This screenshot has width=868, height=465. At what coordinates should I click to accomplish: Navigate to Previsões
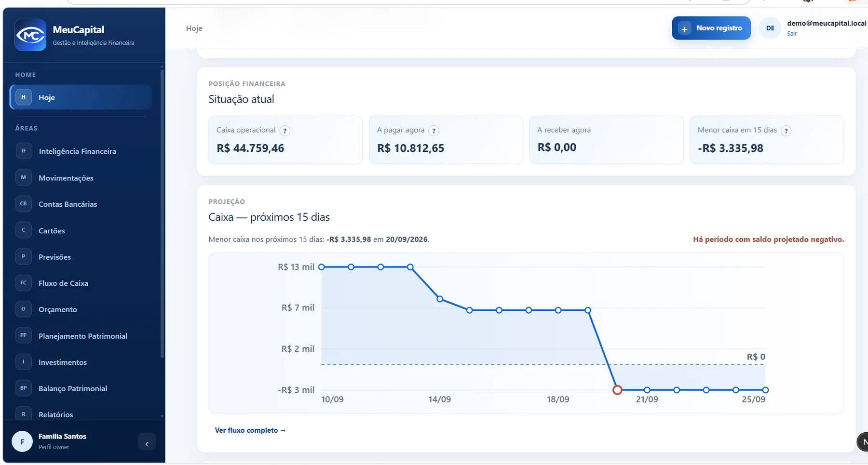pyautogui.click(x=81, y=257)
